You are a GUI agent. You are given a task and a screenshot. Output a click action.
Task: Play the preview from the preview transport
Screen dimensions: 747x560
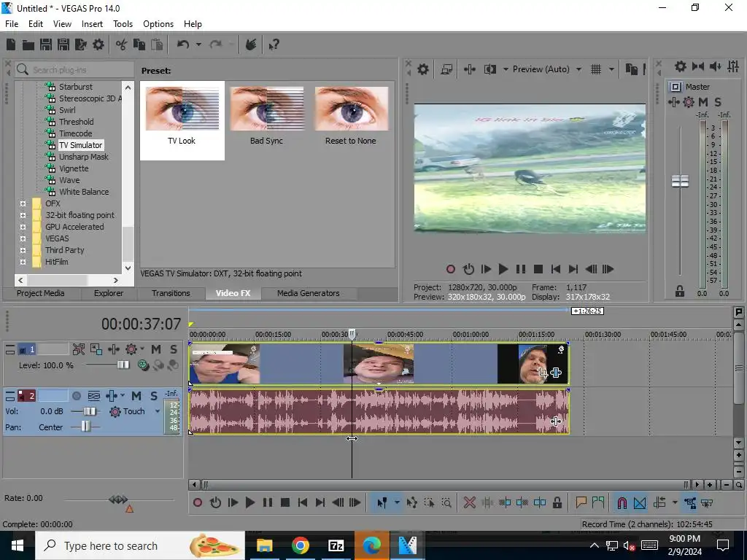[x=503, y=269]
